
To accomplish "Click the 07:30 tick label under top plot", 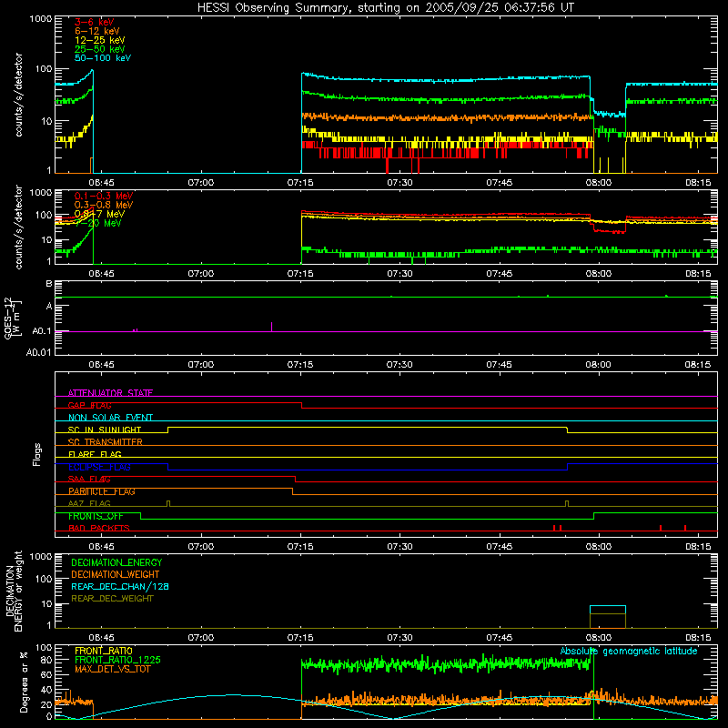I will [399, 183].
